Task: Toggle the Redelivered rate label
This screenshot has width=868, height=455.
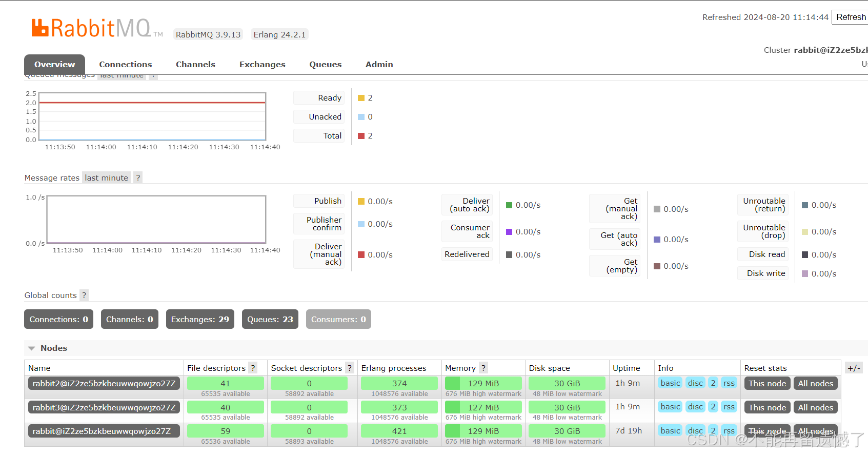Action: [x=467, y=254]
